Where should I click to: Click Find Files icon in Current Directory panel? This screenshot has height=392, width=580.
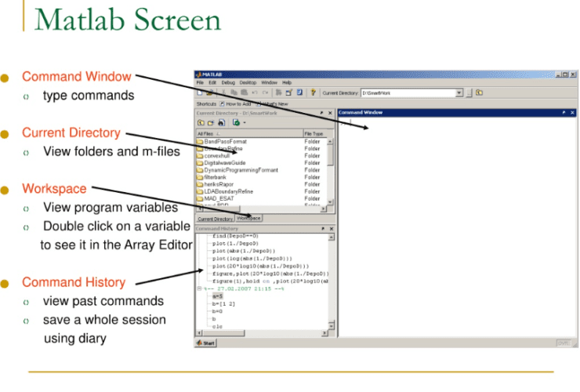coord(221,122)
